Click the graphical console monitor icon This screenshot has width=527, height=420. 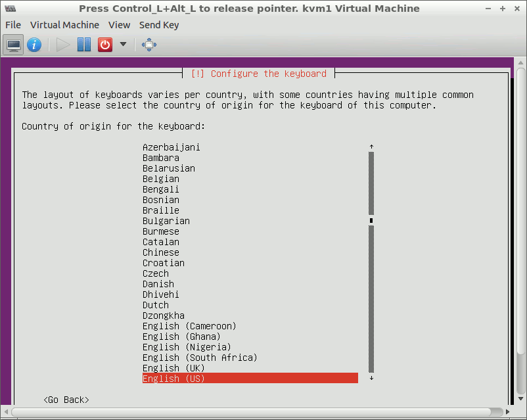pyautogui.click(x=13, y=45)
